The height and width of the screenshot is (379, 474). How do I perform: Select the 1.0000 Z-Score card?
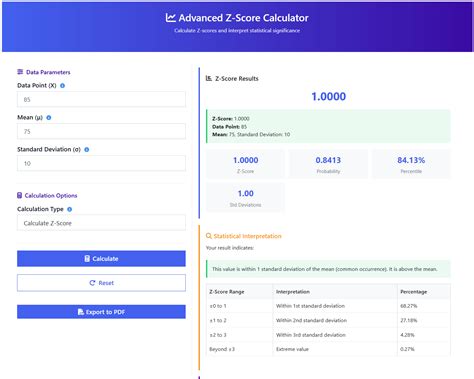(246, 164)
